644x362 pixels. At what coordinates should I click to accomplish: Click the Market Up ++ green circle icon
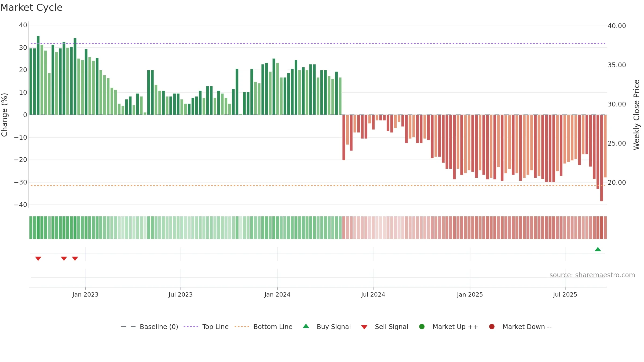pyautogui.click(x=422, y=327)
